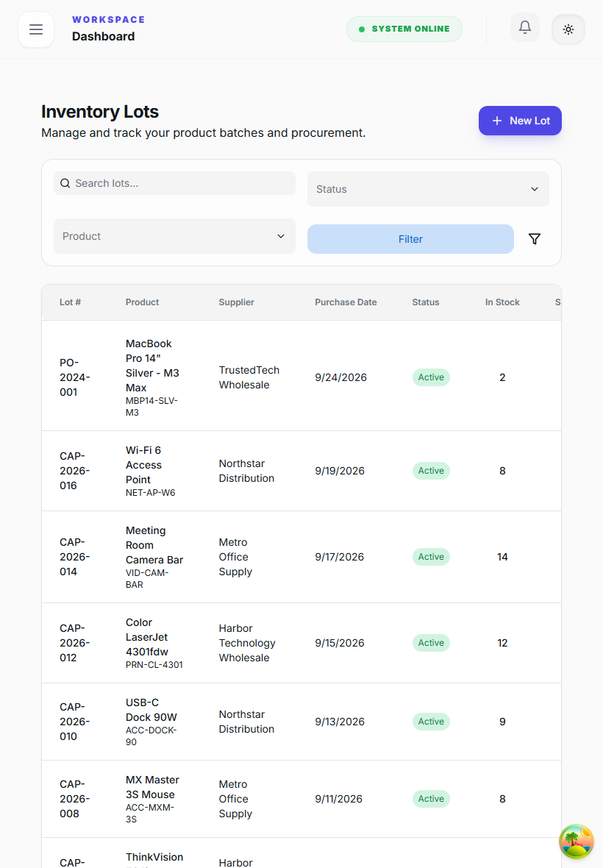Select lot CAP-2026-012

tap(75, 643)
